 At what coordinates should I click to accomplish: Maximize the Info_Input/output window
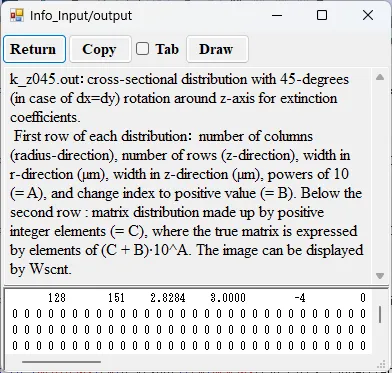pyautogui.click(x=322, y=15)
